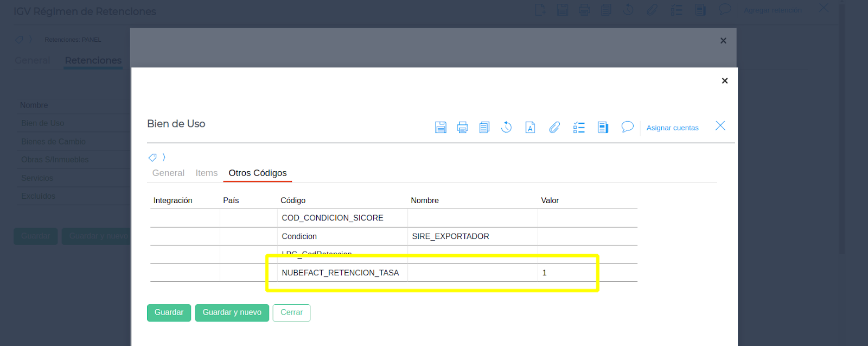Switch to the General tab in Bien de Uso
This screenshot has width=868, height=346.
point(168,173)
